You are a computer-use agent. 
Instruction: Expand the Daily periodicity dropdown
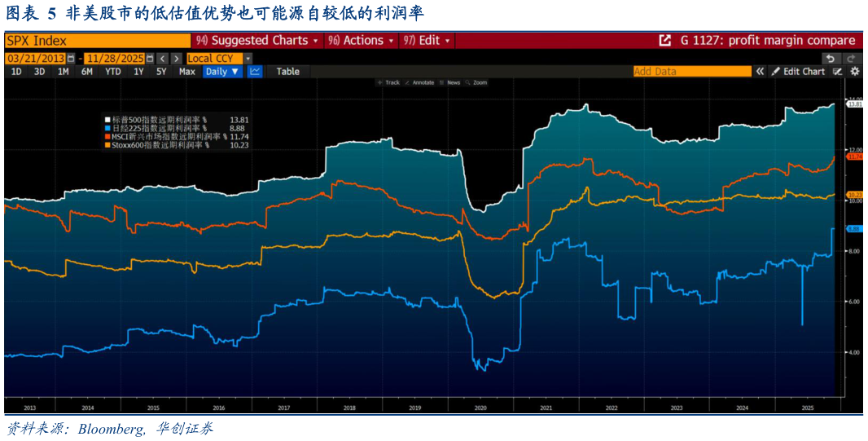click(x=222, y=72)
